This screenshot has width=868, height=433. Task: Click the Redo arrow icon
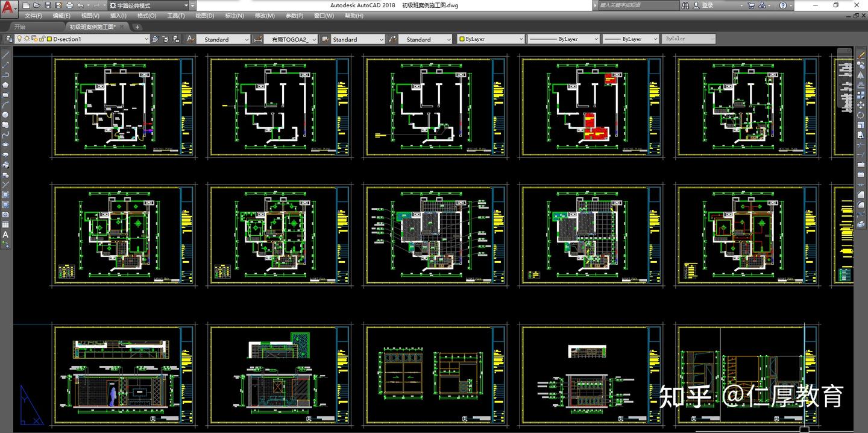(x=96, y=5)
